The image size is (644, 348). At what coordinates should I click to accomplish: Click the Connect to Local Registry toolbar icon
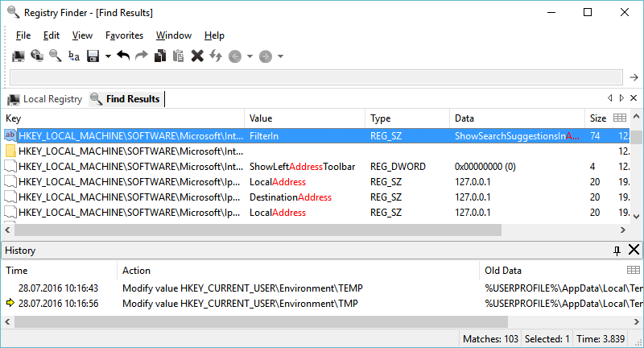(18, 56)
